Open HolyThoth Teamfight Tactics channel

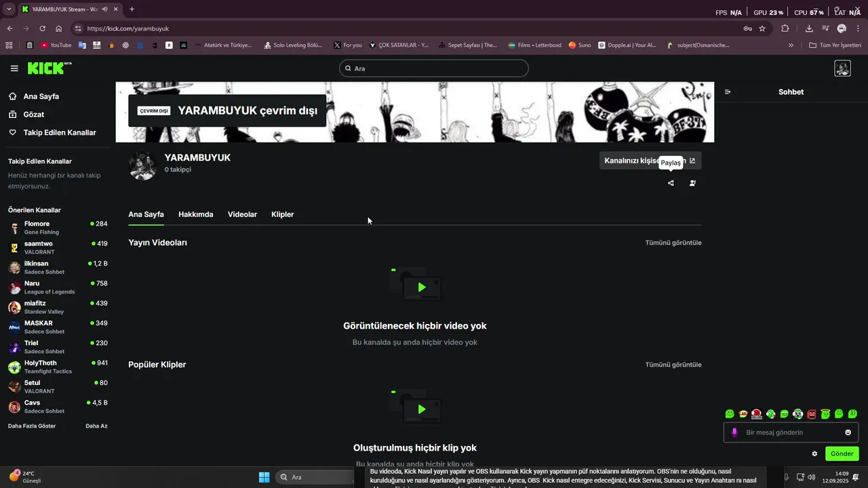coord(58,367)
